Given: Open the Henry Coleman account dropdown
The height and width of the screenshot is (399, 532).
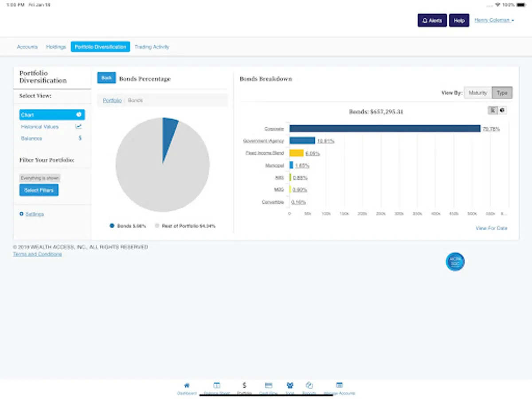Looking at the screenshot, I should coord(493,20).
